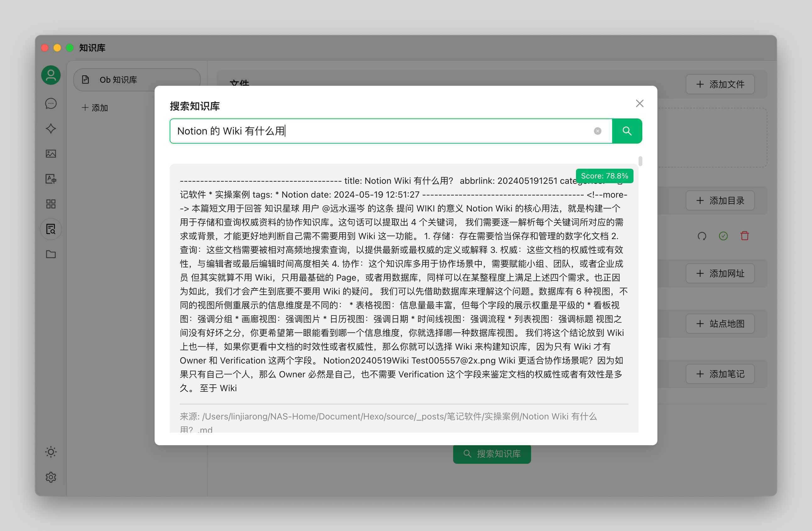812x531 pixels.
Task: Click the 添加文件 button
Action: click(720, 84)
